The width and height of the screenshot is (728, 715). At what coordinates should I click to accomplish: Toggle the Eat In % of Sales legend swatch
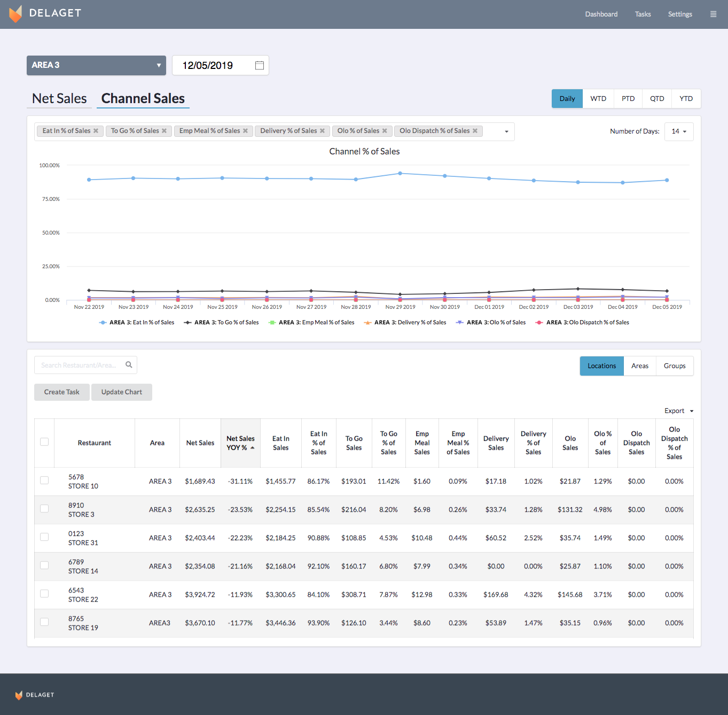(x=103, y=323)
